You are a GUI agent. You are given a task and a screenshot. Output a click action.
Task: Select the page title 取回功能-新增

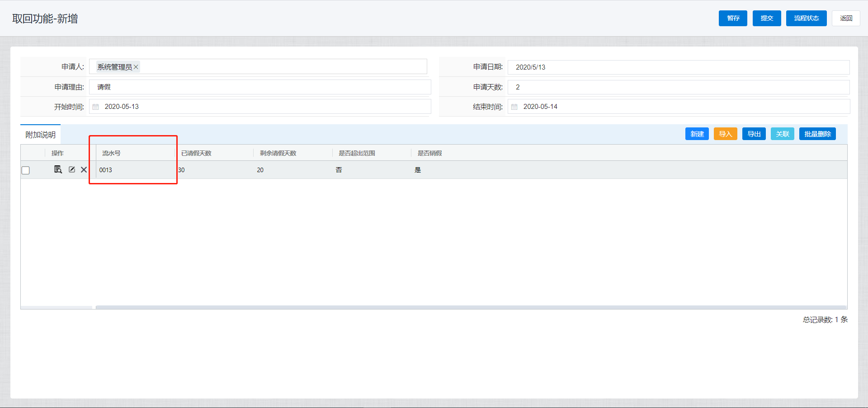(x=45, y=19)
